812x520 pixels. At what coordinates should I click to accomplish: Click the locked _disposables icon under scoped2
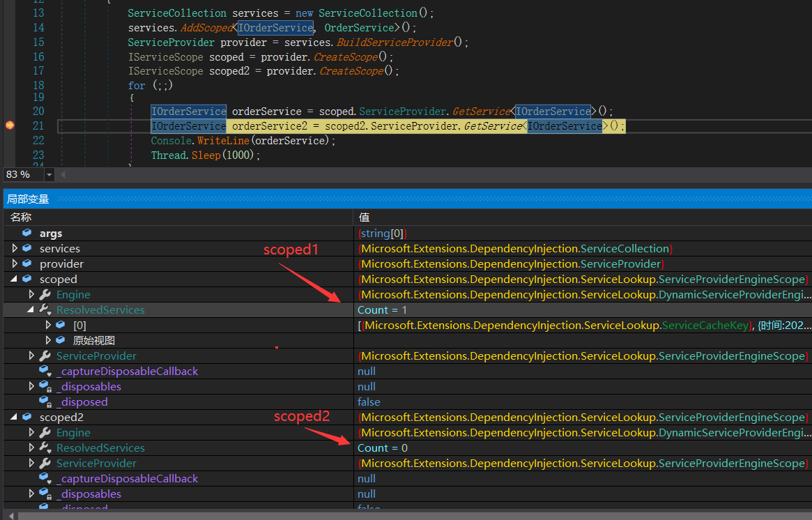[x=45, y=494]
